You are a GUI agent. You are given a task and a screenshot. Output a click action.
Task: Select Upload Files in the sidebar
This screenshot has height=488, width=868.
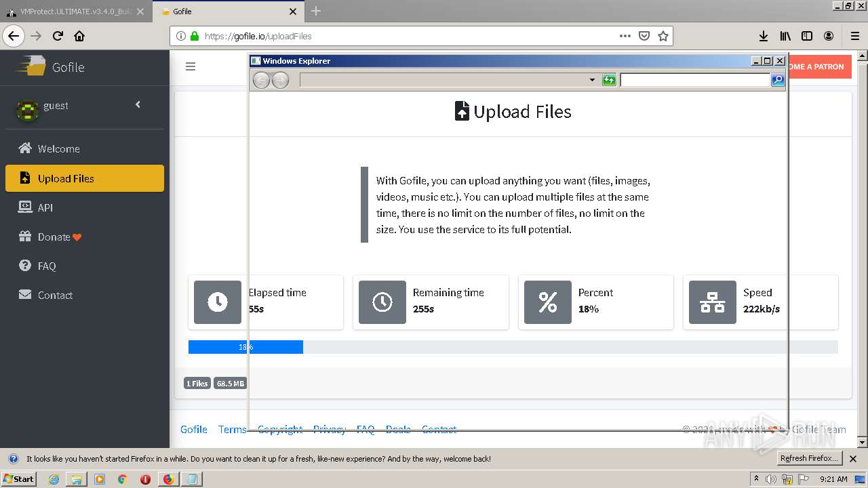84,178
